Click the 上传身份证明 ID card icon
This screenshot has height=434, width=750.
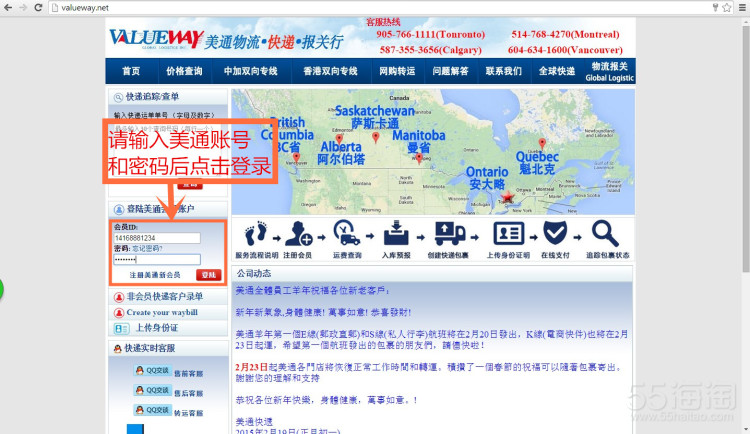tap(508, 234)
